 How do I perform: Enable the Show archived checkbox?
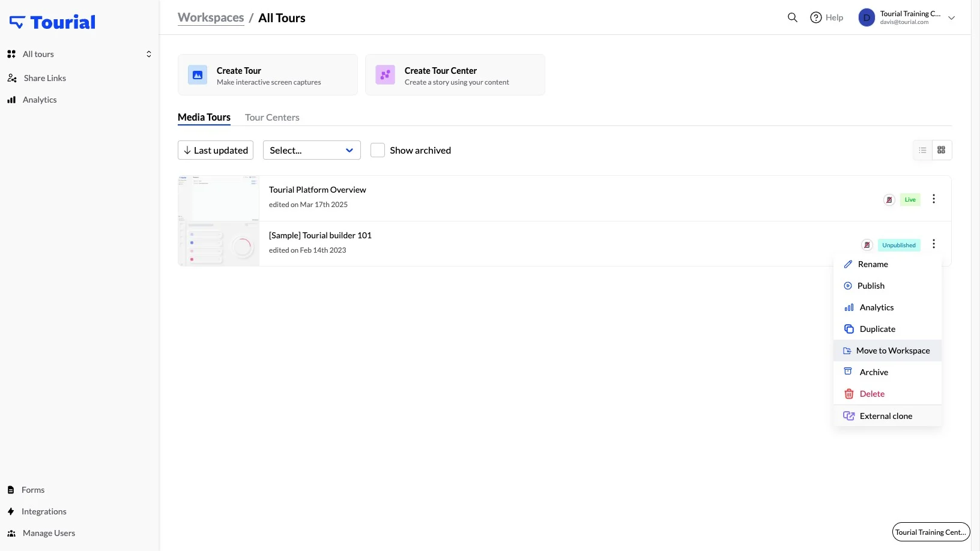click(x=378, y=150)
